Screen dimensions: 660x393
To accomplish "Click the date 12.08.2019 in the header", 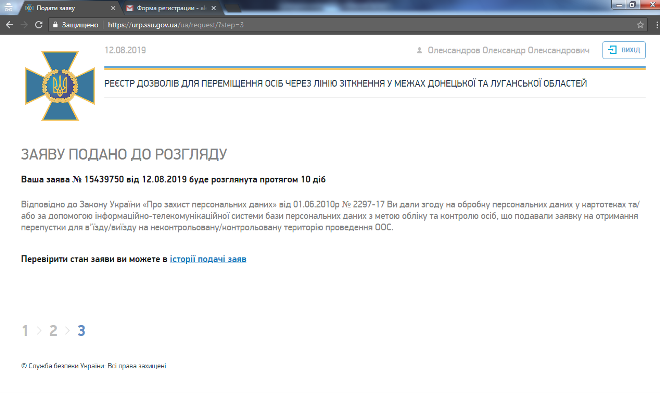I will (125, 50).
